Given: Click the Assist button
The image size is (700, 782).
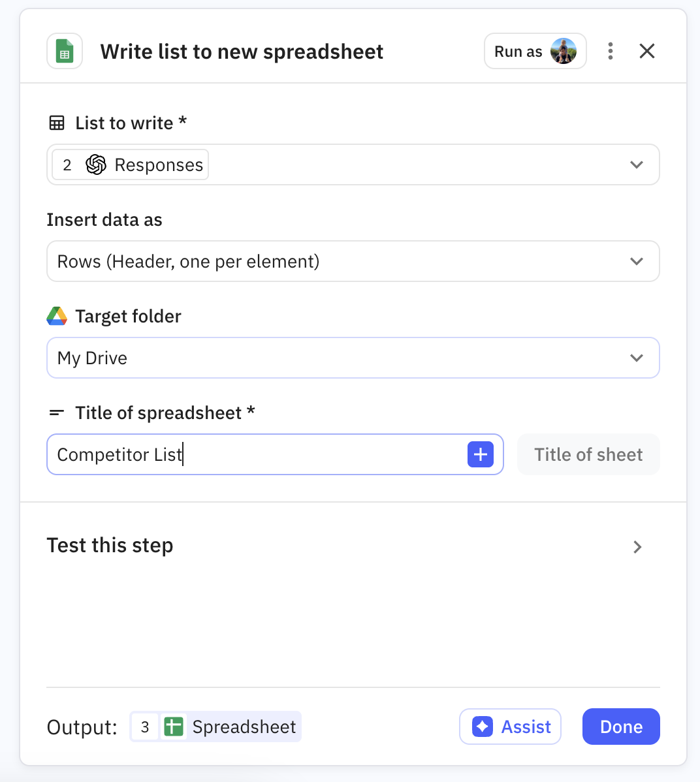Looking at the screenshot, I should 510,727.
